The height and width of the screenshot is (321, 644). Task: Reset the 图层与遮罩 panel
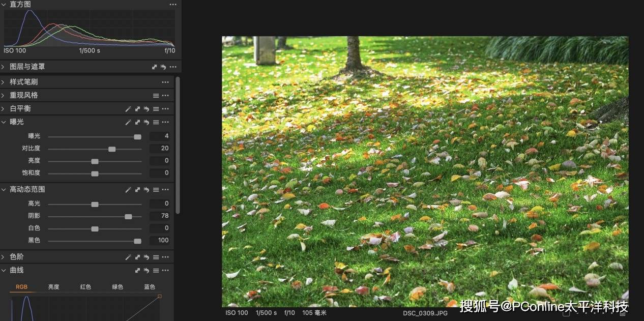163,67
